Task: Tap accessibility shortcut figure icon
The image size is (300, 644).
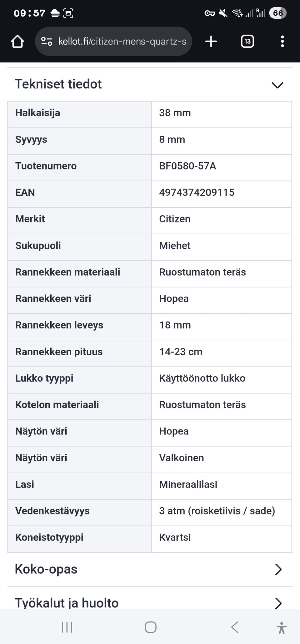Action: [282, 628]
